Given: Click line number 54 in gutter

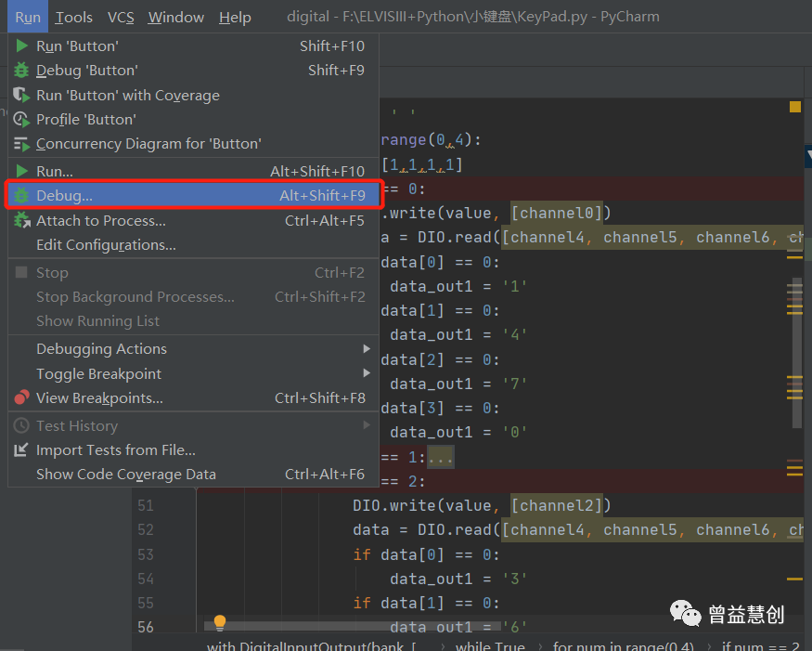Looking at the screenshot, I should pos(146,579).
